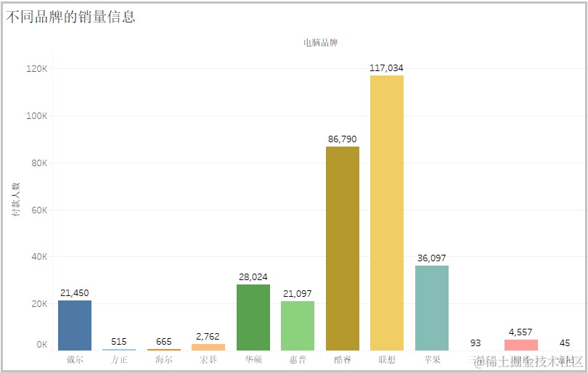Click the 86,790 value label
This screenshot has height=373, width=588.
(343, 139)
